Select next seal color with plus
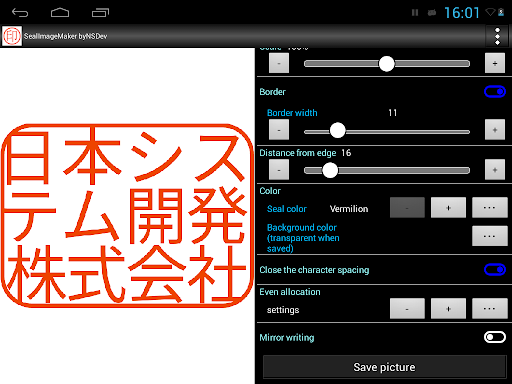Image resolution: width=512 pixels, height=384 pixels. pyautogui.click(x=448, y=207)
